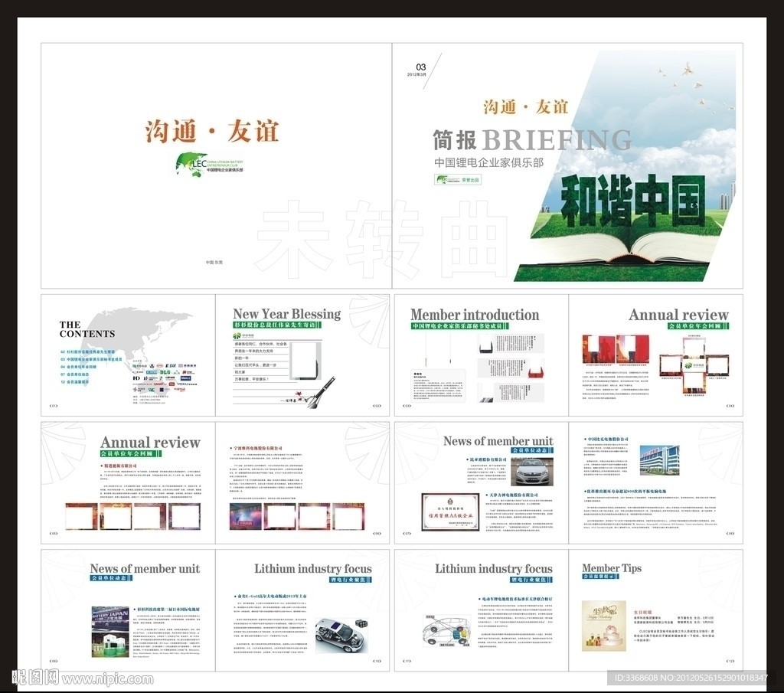Click the green label under Member introduction
The width and height of the screenshot is (784, 693).
coord(459,326)
